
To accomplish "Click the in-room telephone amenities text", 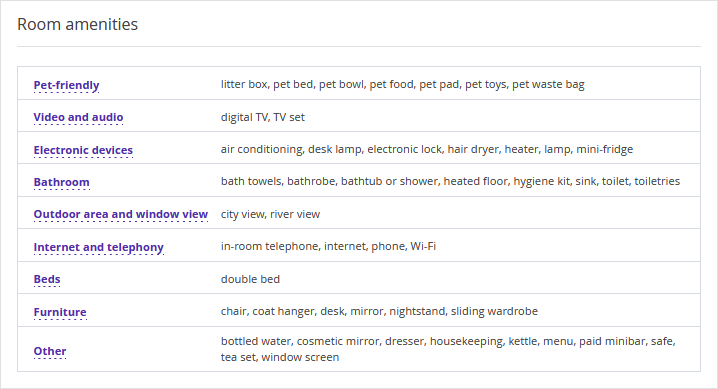I will [328, 246].
